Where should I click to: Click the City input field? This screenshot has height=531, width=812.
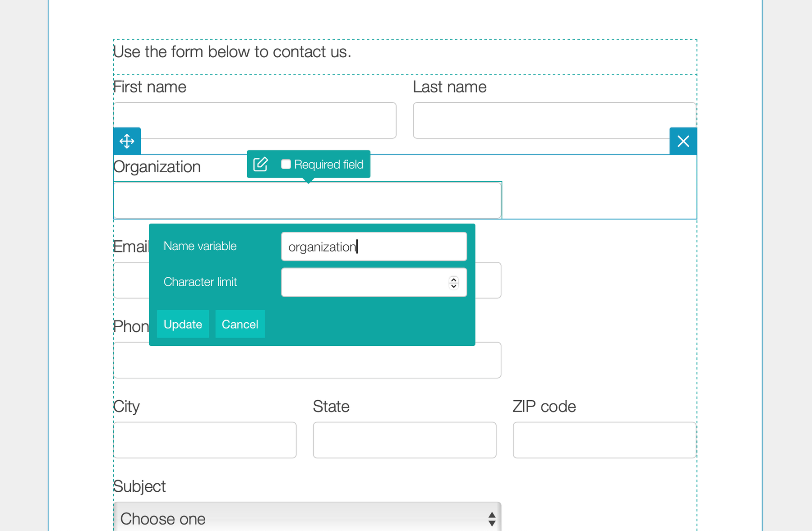tap(204, 439)
